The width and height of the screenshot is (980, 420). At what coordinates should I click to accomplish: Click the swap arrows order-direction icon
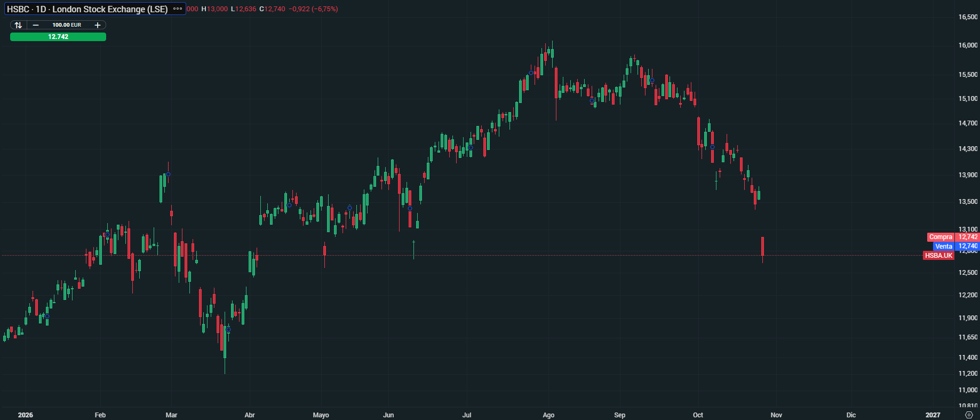(18, 25)
